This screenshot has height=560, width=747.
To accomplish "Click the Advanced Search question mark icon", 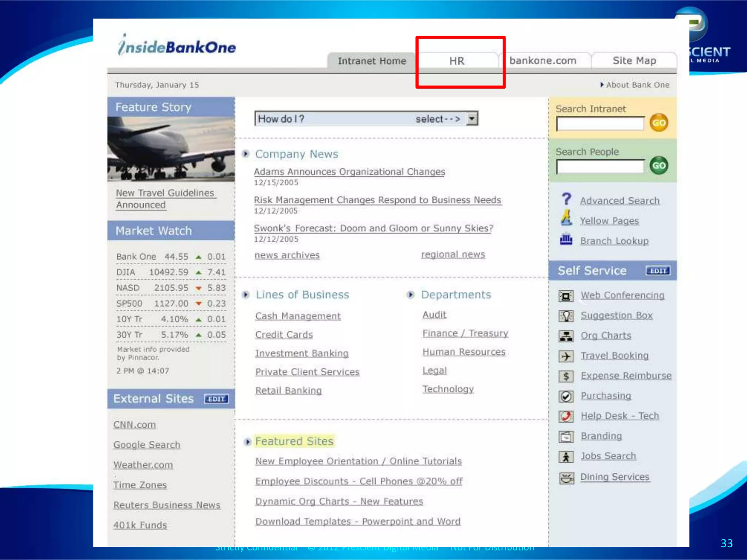I will [x=566, y=199].
